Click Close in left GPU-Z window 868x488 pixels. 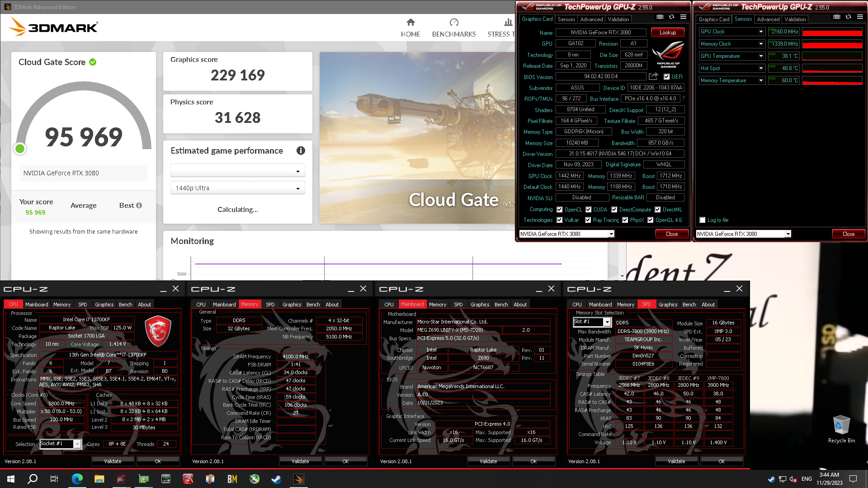point(672,234)
